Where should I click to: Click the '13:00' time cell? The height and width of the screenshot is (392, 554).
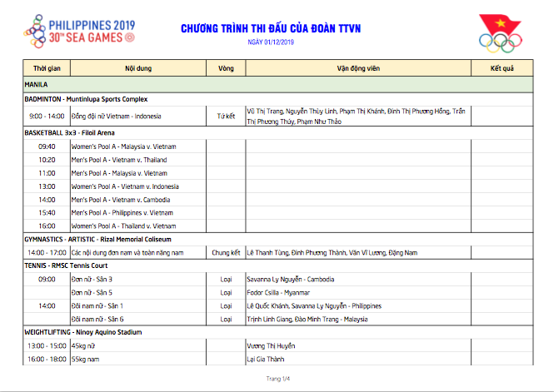click(x=47, y=186)
